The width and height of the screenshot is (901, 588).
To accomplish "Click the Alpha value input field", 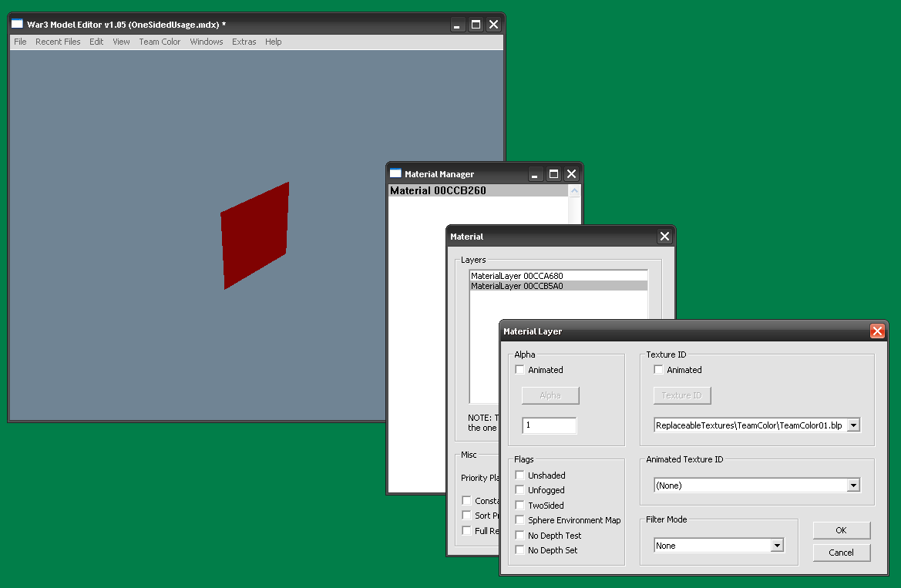I will [549, 425].
